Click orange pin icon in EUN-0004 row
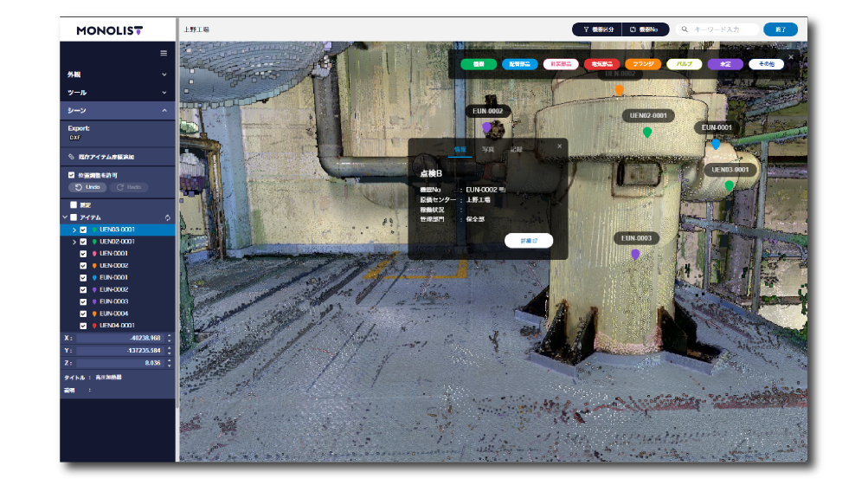868x479 pixels. tap(94, 314)
